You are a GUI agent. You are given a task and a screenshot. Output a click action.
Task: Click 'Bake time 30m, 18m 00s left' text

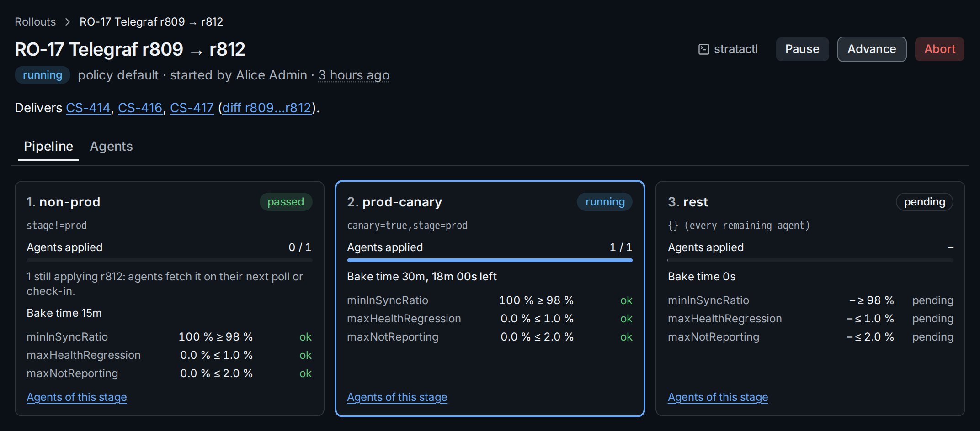point(422,277)
